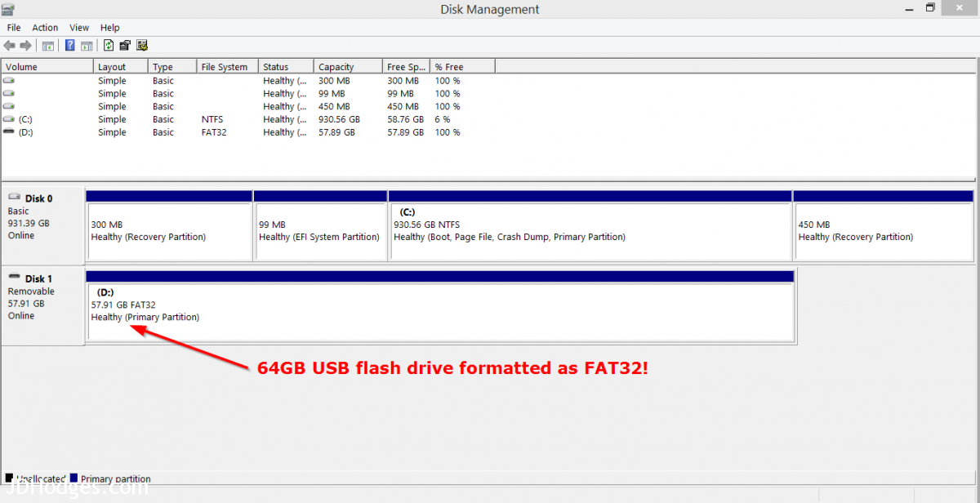The height and width of the screenshot is (503, 980).
Task: Select the 99 MB EFI System Partition block
Action: pyautogui.click(x=320, y=229)
